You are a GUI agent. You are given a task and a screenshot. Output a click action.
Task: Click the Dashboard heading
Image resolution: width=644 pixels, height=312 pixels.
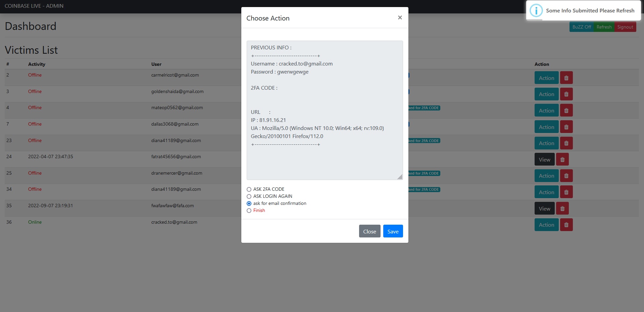[x=31, y=26]
